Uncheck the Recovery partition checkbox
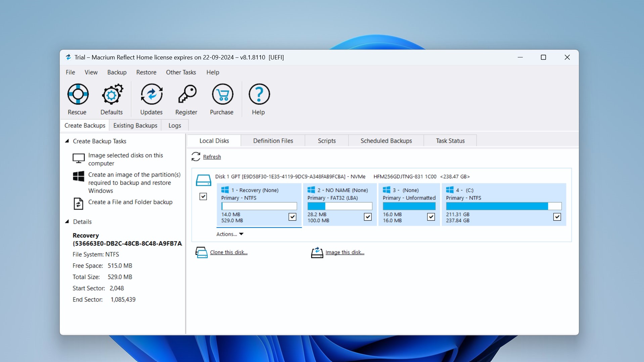This screenshot has width=644, height=362. [x=292, y=217]
